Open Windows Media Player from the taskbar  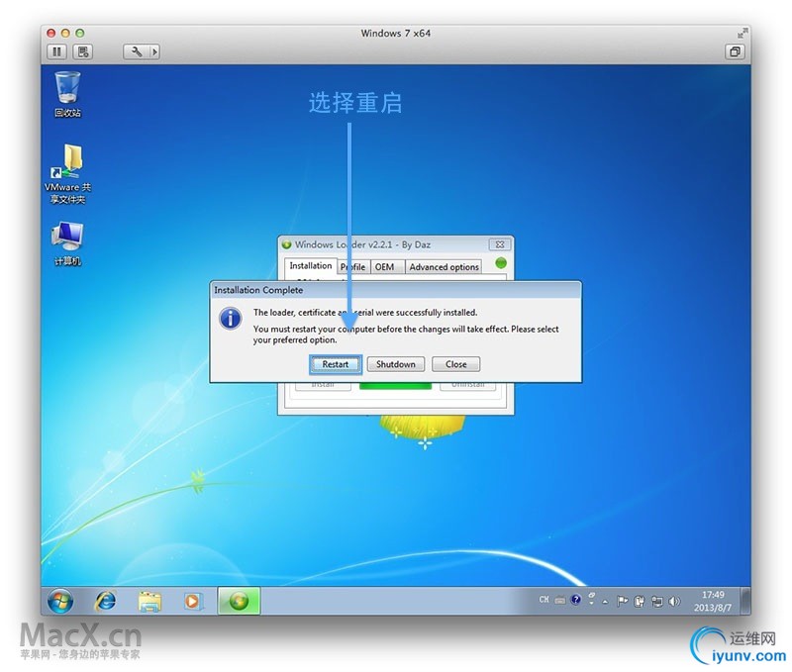coord(192,602)
